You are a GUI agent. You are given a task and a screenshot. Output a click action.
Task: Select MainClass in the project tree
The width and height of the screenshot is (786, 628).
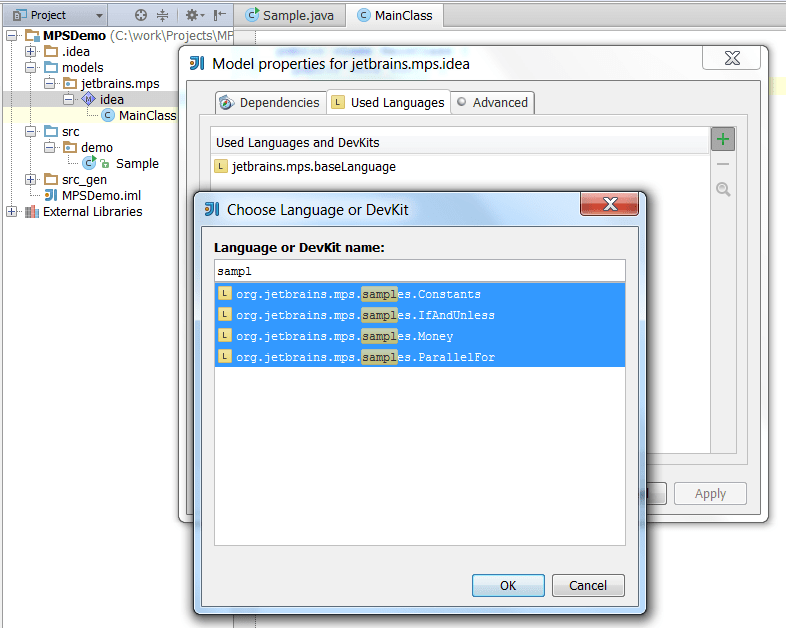click(147, 115)
